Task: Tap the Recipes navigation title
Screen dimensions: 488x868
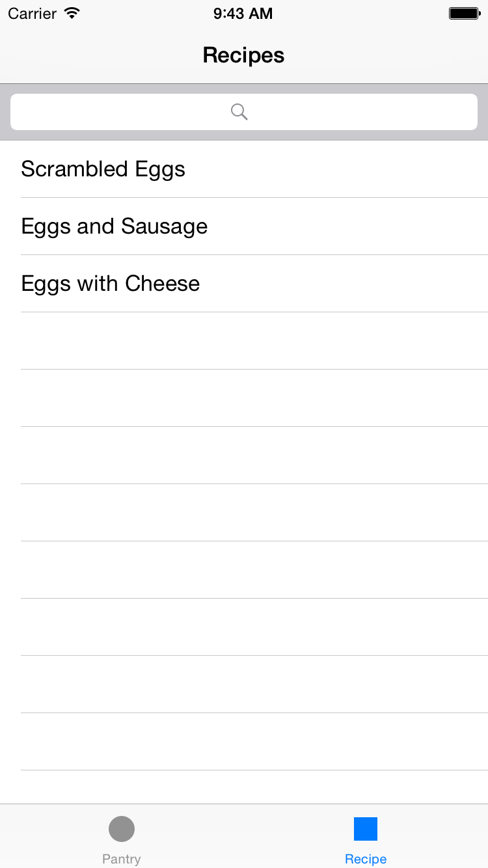Action: (x=243, y=55)
